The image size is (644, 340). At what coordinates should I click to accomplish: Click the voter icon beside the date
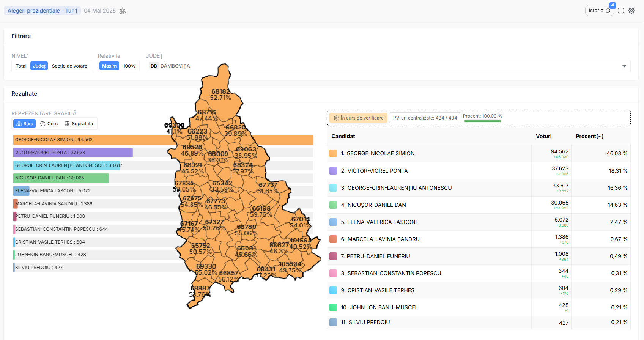coord(123,11)
